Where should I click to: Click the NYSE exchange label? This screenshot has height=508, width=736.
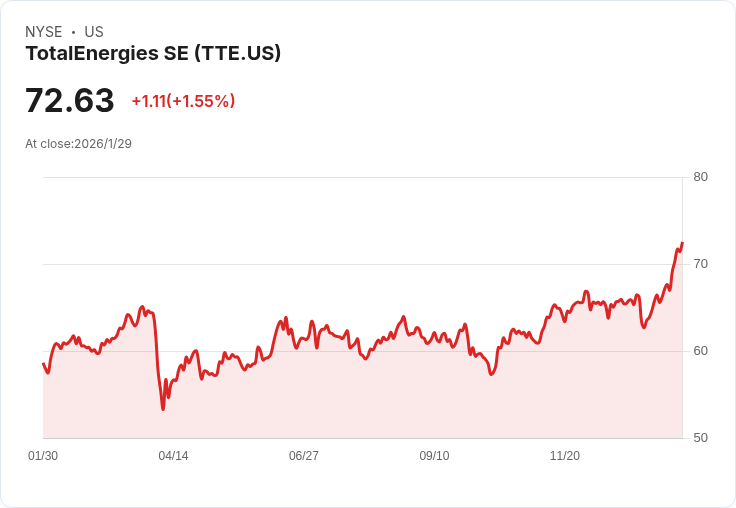click(44, 32)
